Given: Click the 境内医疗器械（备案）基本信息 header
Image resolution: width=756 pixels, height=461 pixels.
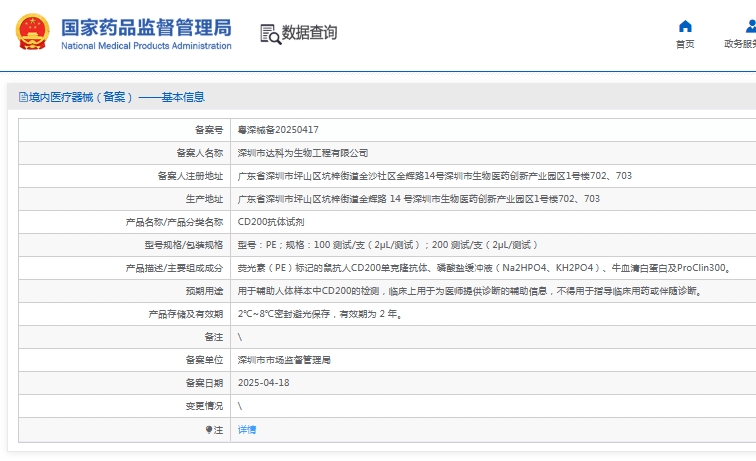Looking at the screenshot, I should point(117,97).
